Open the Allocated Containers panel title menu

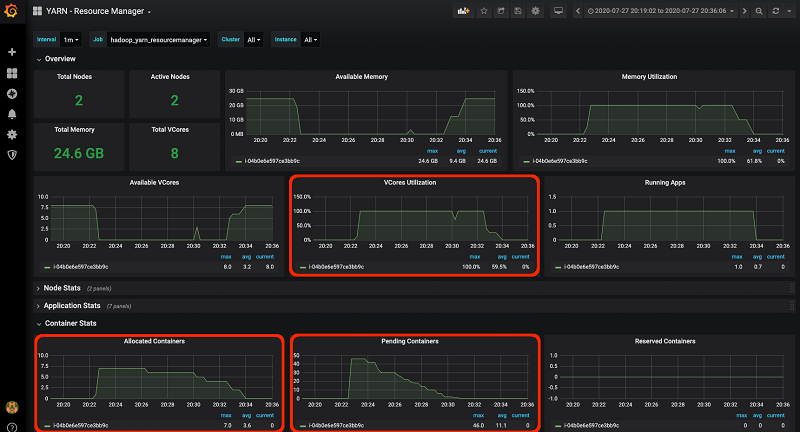click(x=154, y=341)
